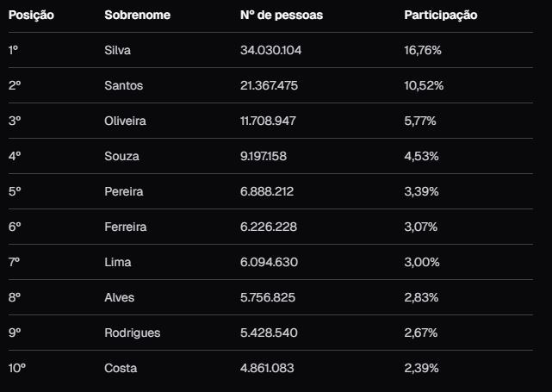Select the Souza surname entry
Viewport: 552px width, 392px height.
coord(121,157)
